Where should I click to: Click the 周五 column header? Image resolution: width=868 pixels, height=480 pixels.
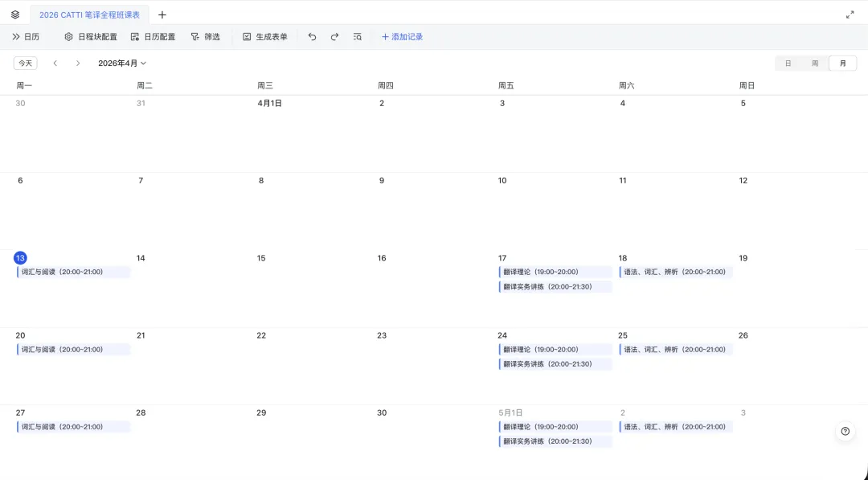(x=506, y=85)
